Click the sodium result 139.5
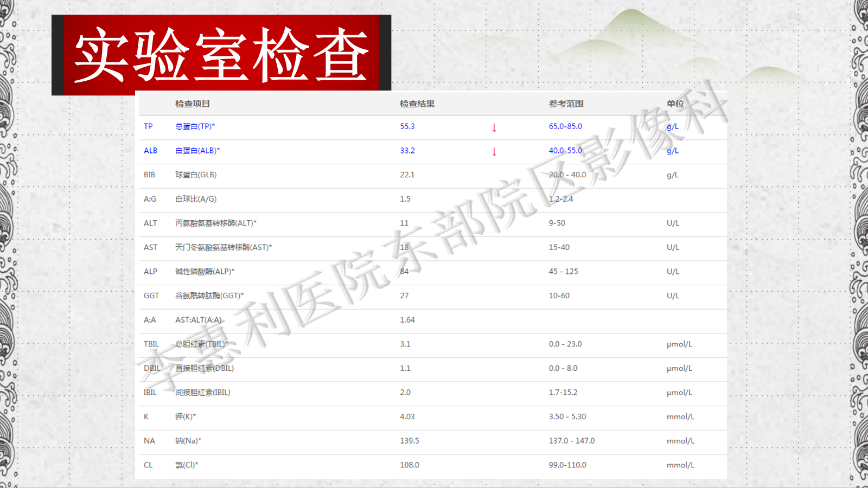This screenshot has height=488, width=868. tap(410, 441)
